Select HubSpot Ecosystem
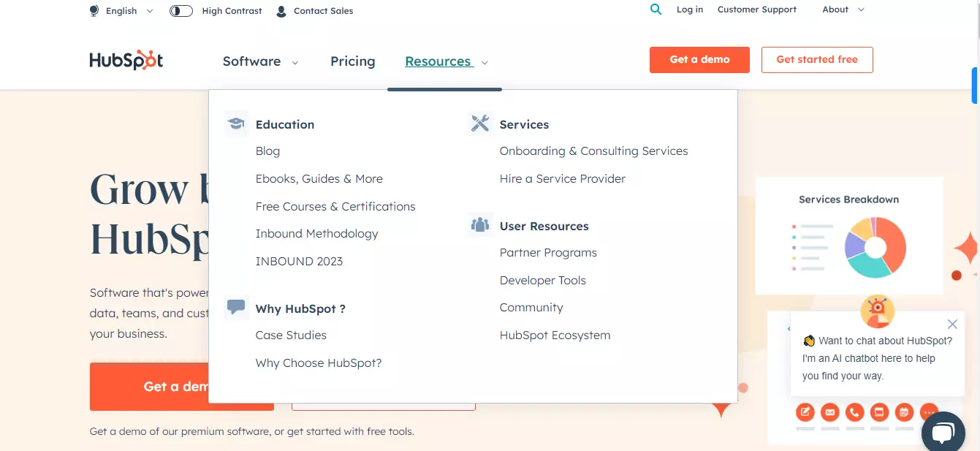 click(x=555, y=336)
